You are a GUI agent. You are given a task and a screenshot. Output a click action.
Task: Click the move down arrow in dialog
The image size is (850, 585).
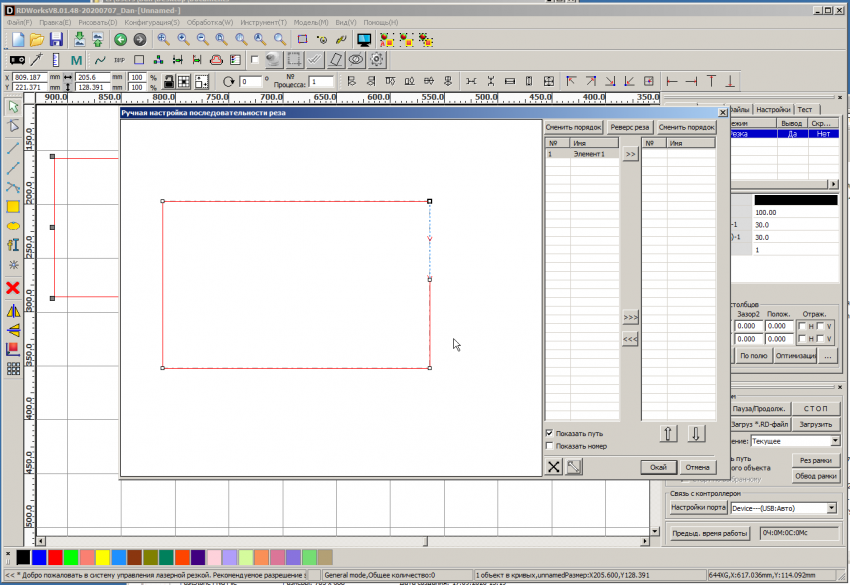tap(697, 433)
